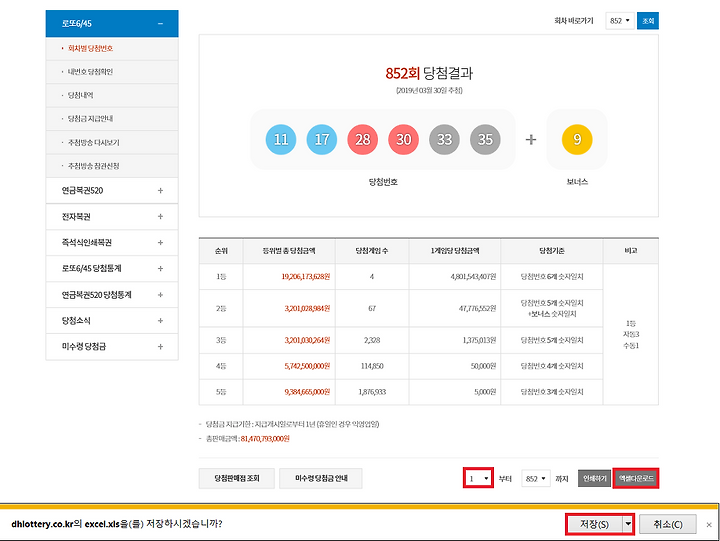
Task: Click the 당첨기준 column header
Action: 551,251
